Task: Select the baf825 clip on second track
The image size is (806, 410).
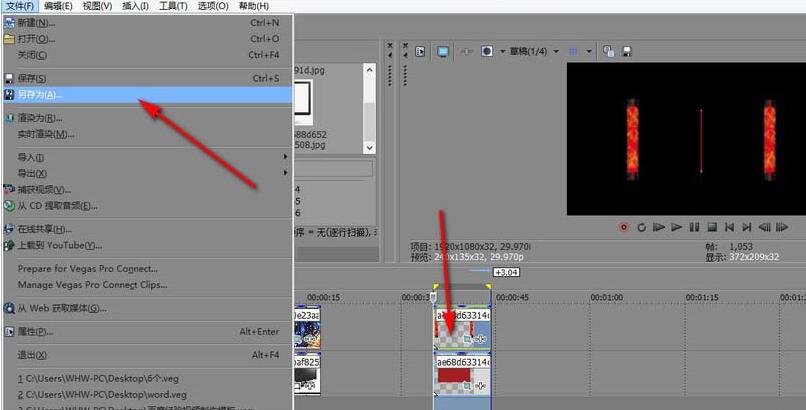Action: (307, 374)
